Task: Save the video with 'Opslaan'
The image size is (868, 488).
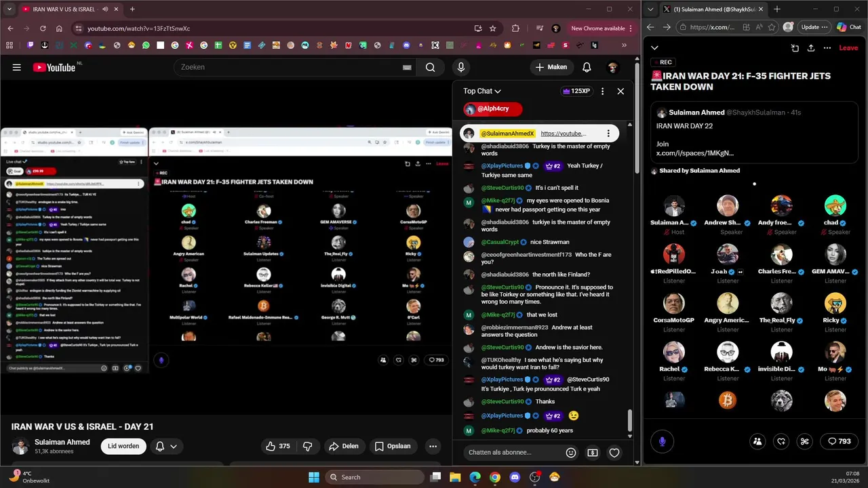Action: click(x=393, y=446)
